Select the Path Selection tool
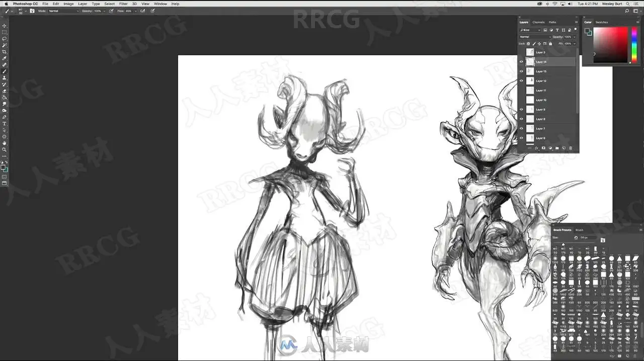The width and height of the screenshot is (644, 361). pyautogui.click(x=5, y=130)
